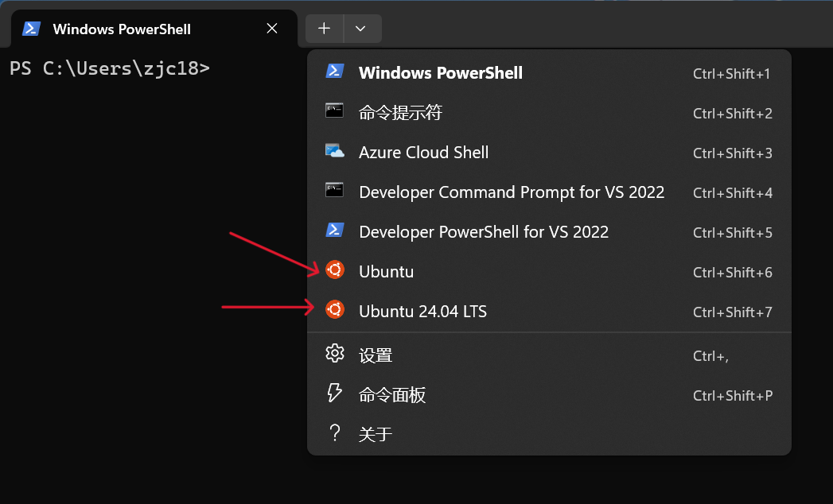Screen dimensions: 833x504
Task: Open a new tab with plus button
Action: 324,29
